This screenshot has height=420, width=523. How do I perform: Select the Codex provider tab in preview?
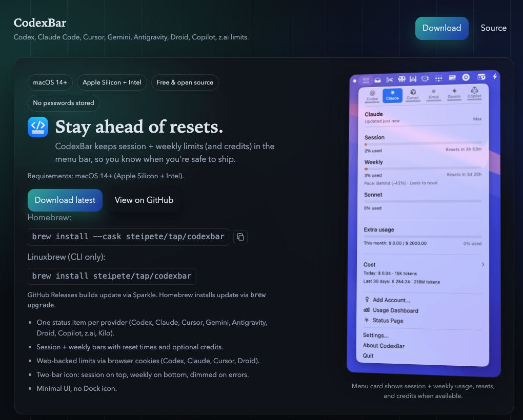point(372,96)
